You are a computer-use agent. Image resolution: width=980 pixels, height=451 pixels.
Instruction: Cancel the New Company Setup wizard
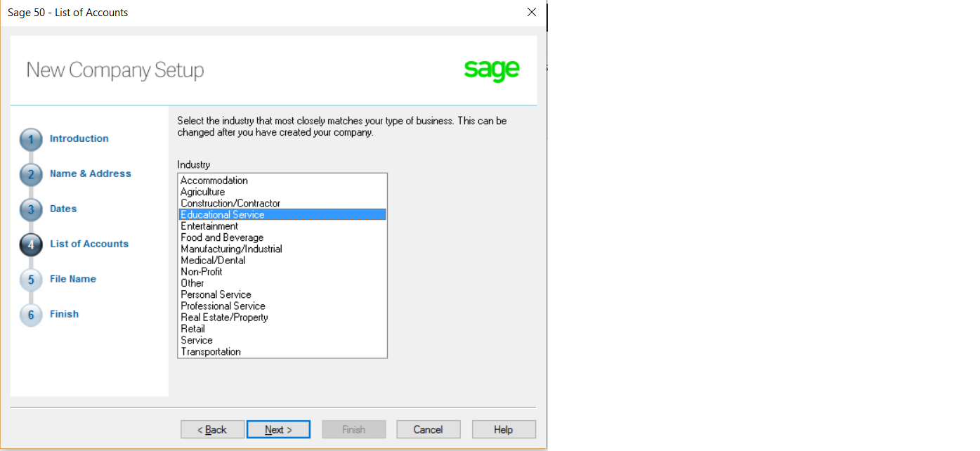pos(429,429)
